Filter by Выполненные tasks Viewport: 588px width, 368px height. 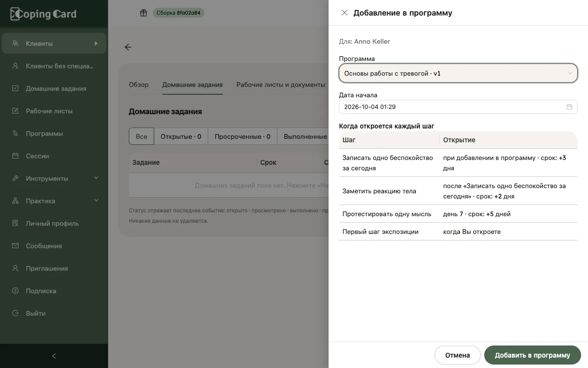[x=303, y=136]
